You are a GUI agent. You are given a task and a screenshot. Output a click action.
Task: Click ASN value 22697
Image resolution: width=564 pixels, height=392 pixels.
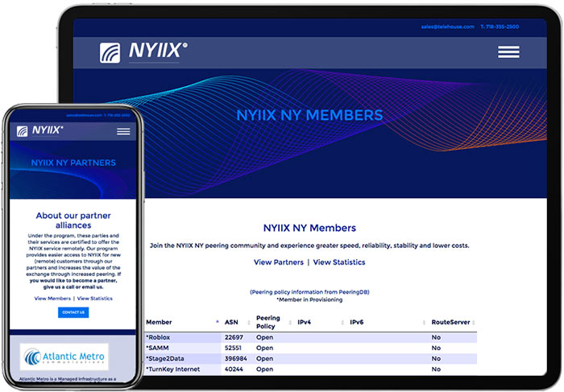tap(234, 337)
